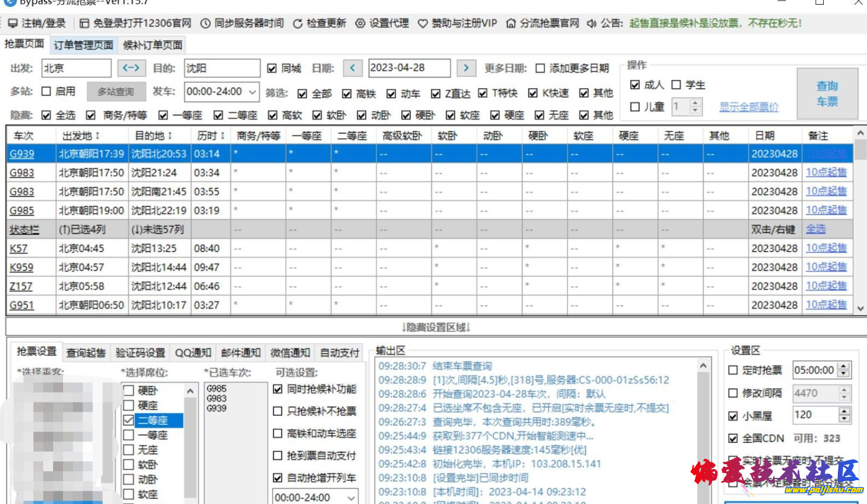Image resolution: width=867 pixels, height=504 pixels.
Task: Enable the 学生 passenger checkbox
Action: pos(676,84)
